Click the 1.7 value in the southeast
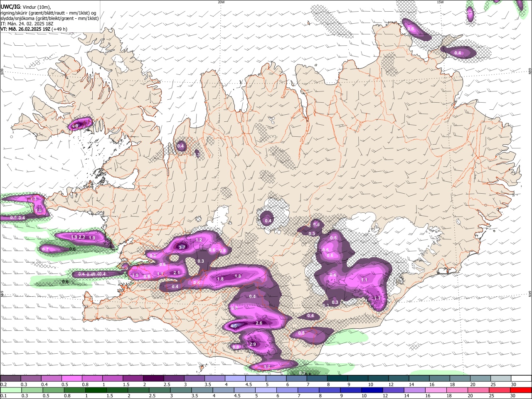The height and width of the screenshot is (399, 532). pos(377,298)
